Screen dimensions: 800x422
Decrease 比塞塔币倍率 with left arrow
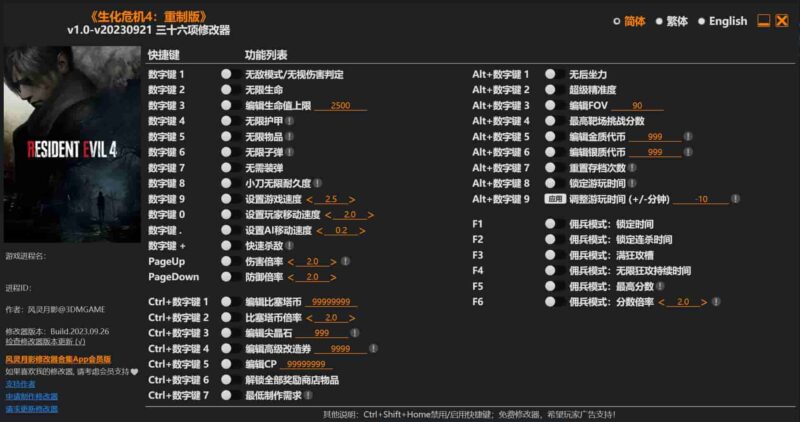pyautogui.click(x=310, y=318)
